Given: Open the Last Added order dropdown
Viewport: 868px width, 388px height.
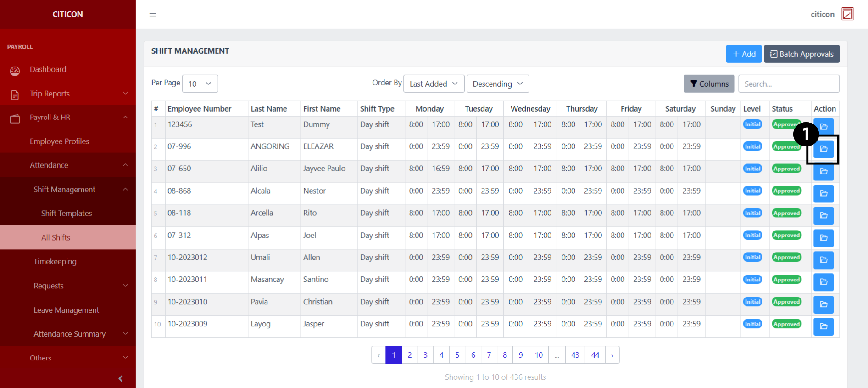Looking at the screenshot, I should point(434,84).
